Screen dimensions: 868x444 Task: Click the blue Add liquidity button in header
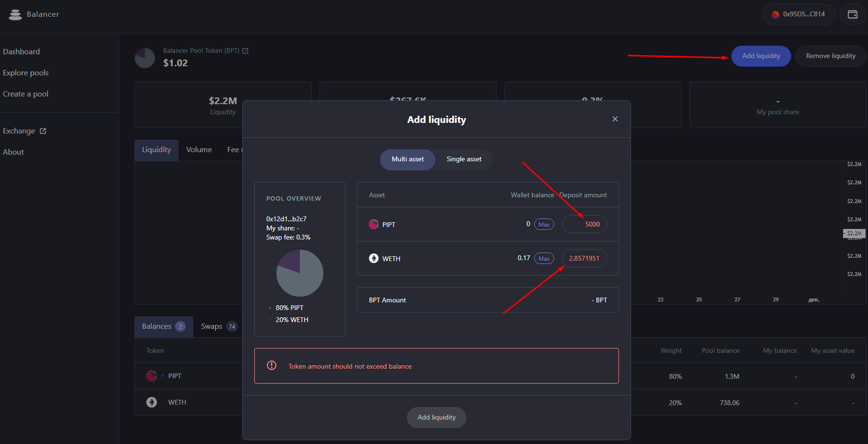[761, 56]
